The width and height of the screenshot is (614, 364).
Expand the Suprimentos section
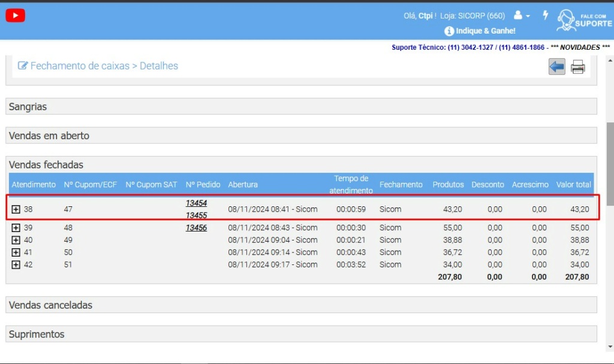click(301, 334)
